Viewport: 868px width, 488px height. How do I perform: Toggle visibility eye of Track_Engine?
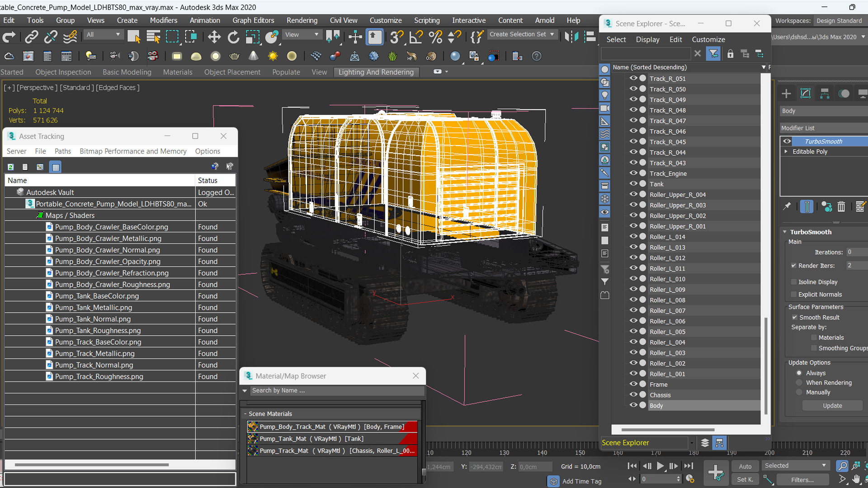tap(633, 173)
